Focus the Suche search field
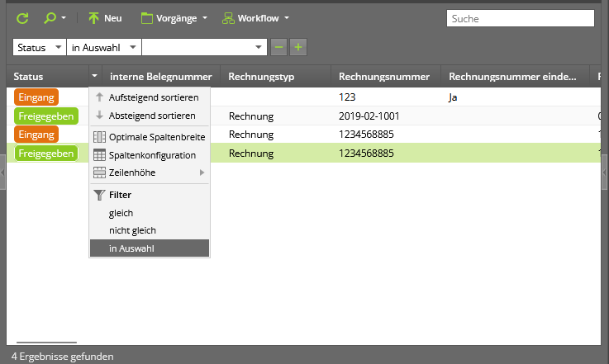Viewport: 609px width, 364px height. pyautogui.click(x=521, y=18)
